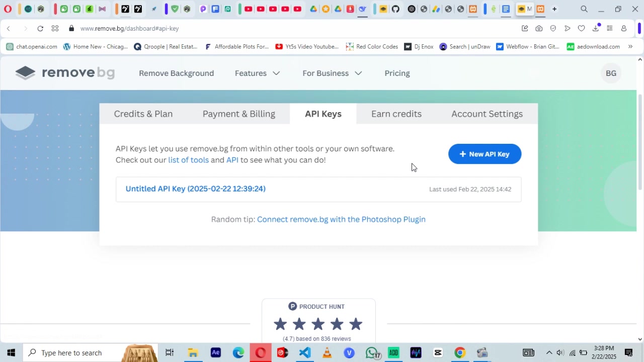This screenshot has width=644, height=362.
Task: Open the Account Settings tab
Action: click(487, 114)
